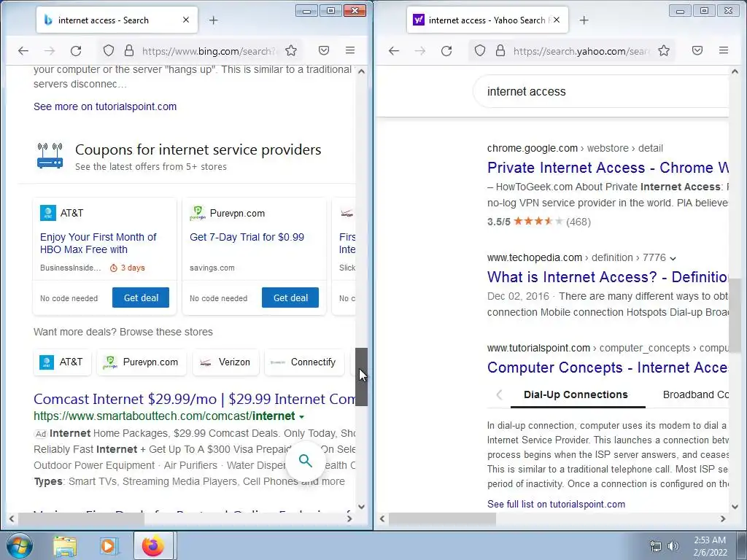Open Windows Start menu
747x560 pixels.
point(19,545)
